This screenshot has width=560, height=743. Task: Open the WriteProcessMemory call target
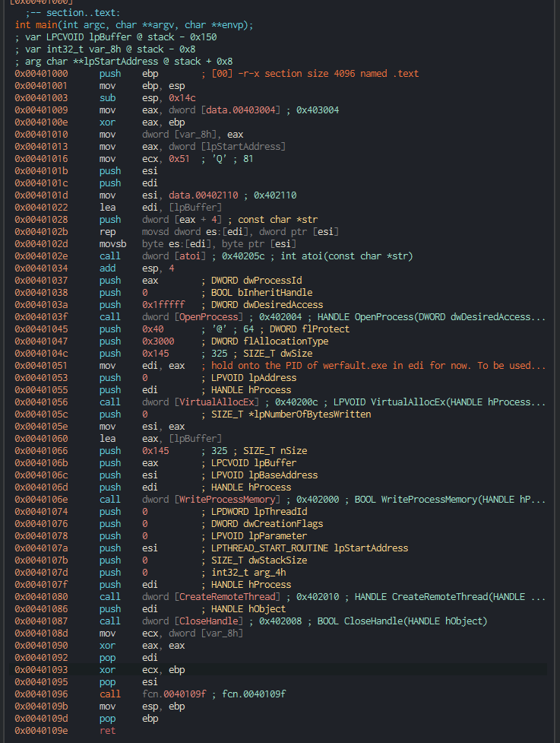226,500
